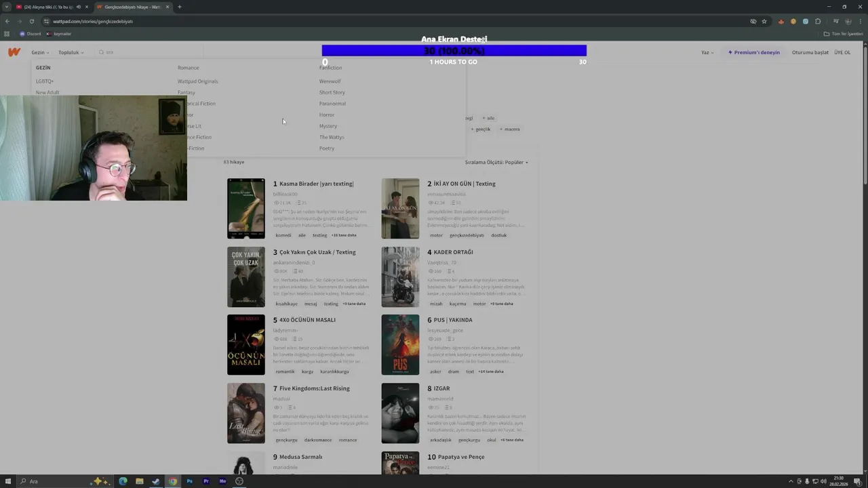The width and height of the screenshot is (868, 488).
Task: Click the ÜYE OL sign-up button
Action: [x=842, y=52]
